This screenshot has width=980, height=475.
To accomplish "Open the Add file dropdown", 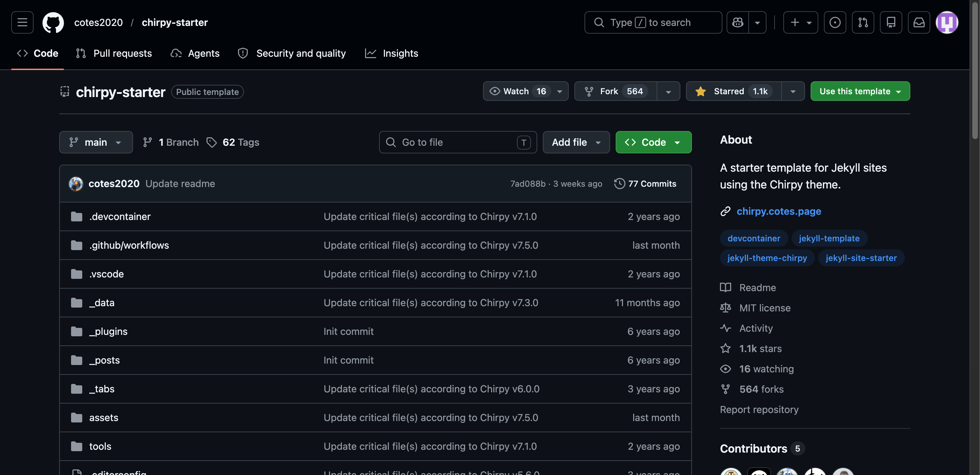I will [576, 142].
